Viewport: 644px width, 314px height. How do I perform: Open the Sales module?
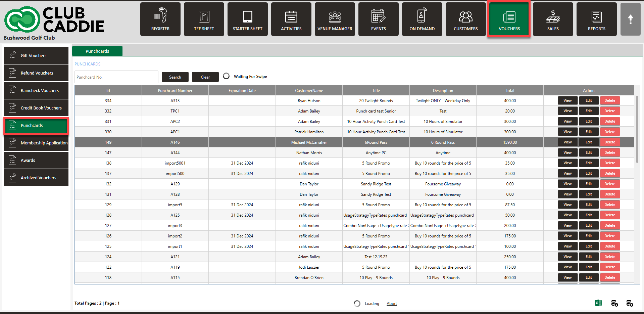tap(553, 19)
